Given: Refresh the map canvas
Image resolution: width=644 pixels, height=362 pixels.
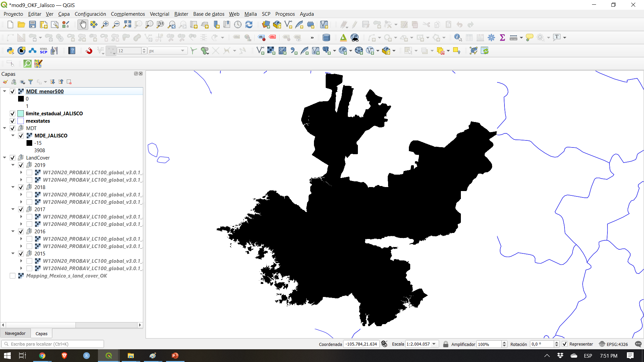Looking at the screenshot, I should pyautogui.click(x=249, y=24).
